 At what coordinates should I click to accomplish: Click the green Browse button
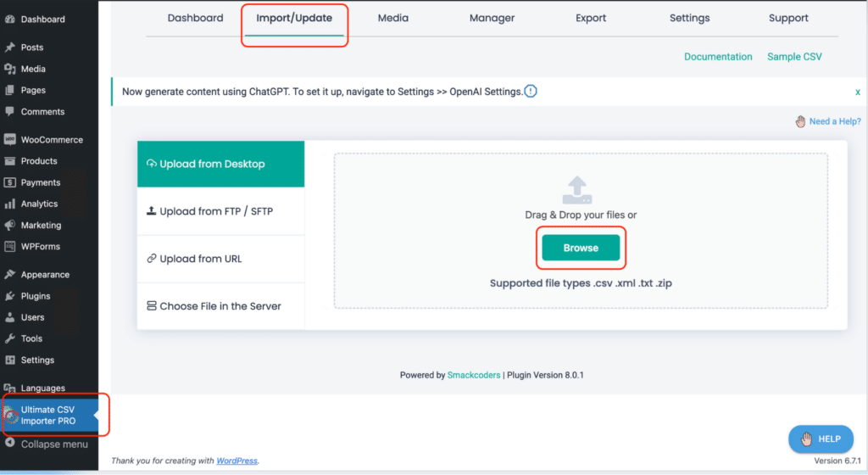[581, 248]
